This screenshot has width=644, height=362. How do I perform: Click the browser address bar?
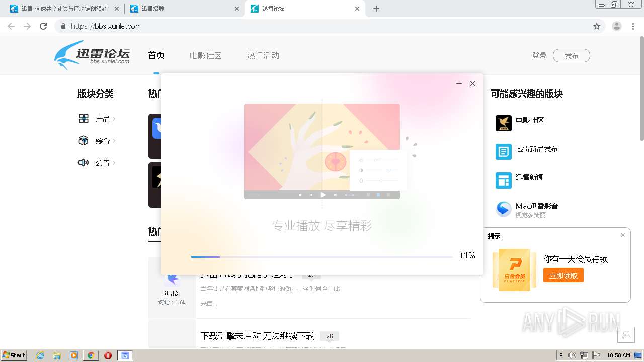pos(330,26)
